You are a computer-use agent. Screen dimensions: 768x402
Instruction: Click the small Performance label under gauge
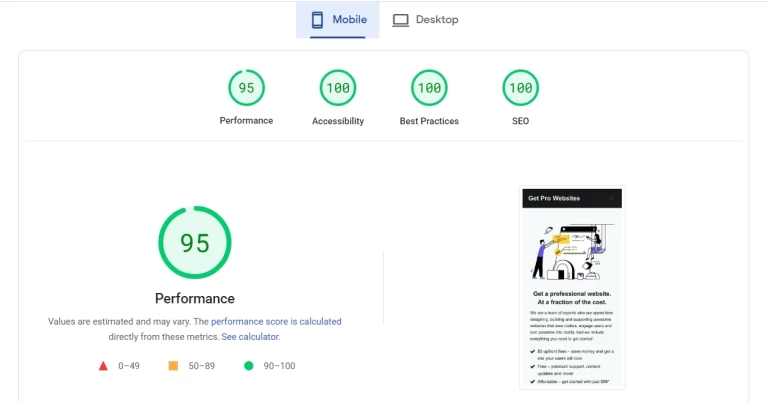(246, 120)
